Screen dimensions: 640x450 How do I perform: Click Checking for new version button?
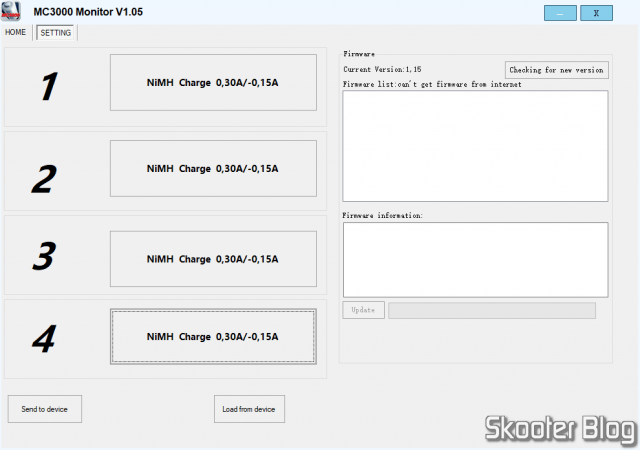556,70
